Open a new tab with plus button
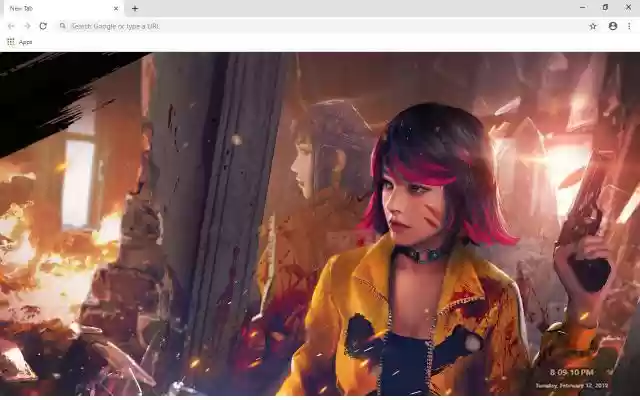Screen dimensions: 640x400 coord(135,8)
